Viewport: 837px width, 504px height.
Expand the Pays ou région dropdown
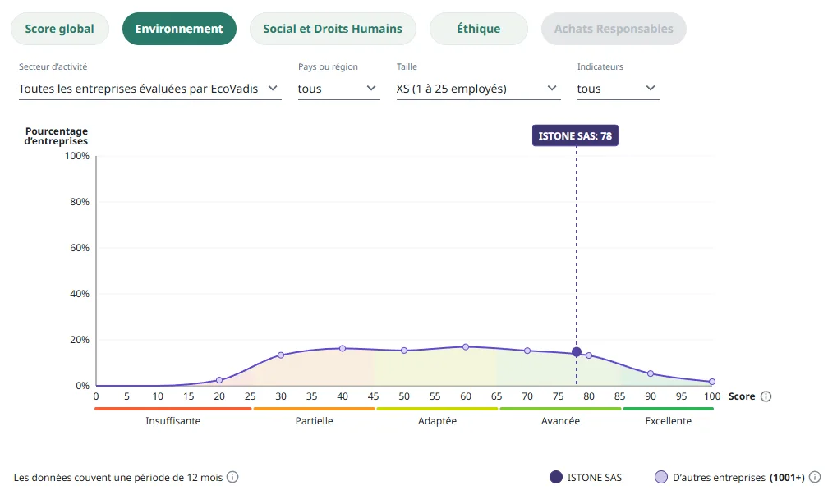(x=338, y=89)
